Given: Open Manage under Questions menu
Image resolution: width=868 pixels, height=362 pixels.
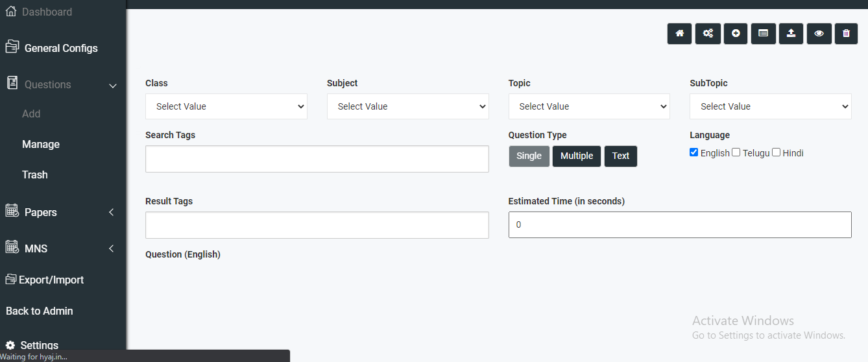Looking at the screenshot, I should (x=41, y=144).
